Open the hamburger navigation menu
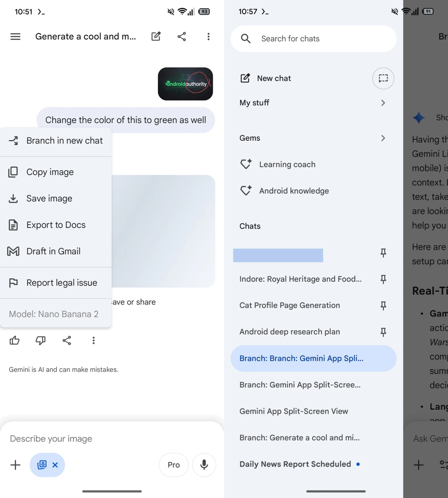 (15, 36)
